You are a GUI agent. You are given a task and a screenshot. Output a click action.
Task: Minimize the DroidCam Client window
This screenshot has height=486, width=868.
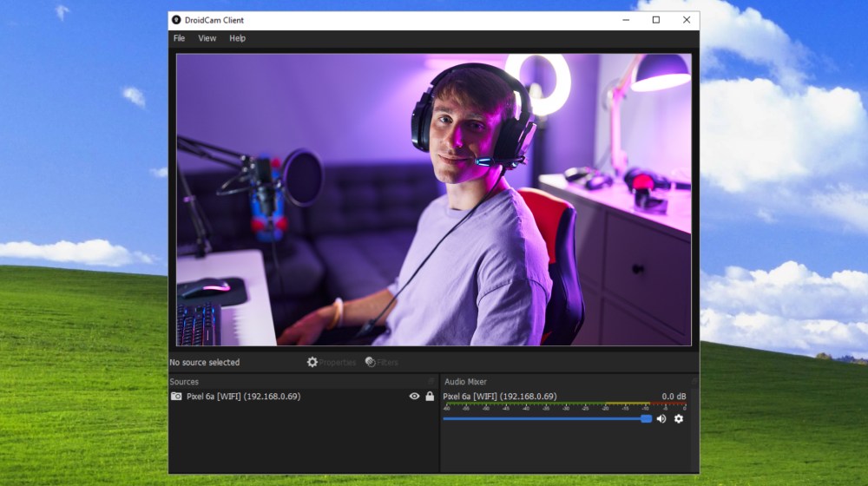click(x=626, y=20)
